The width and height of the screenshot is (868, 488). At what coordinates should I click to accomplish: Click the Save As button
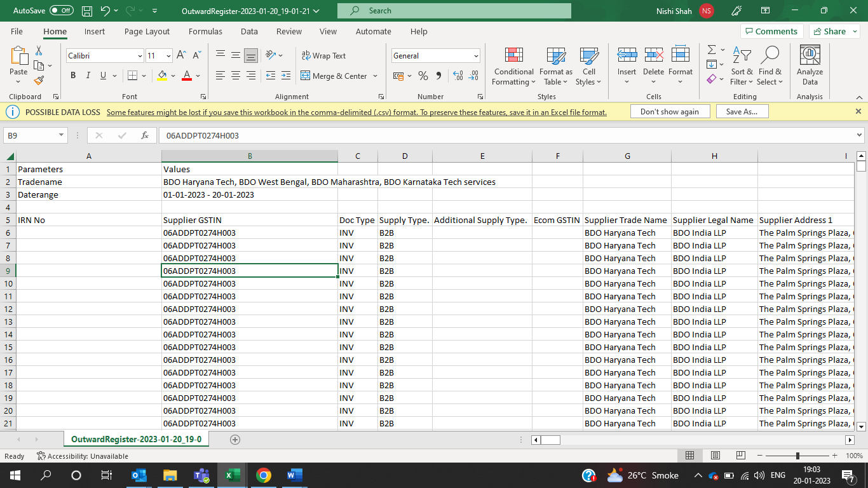point(742,111)
